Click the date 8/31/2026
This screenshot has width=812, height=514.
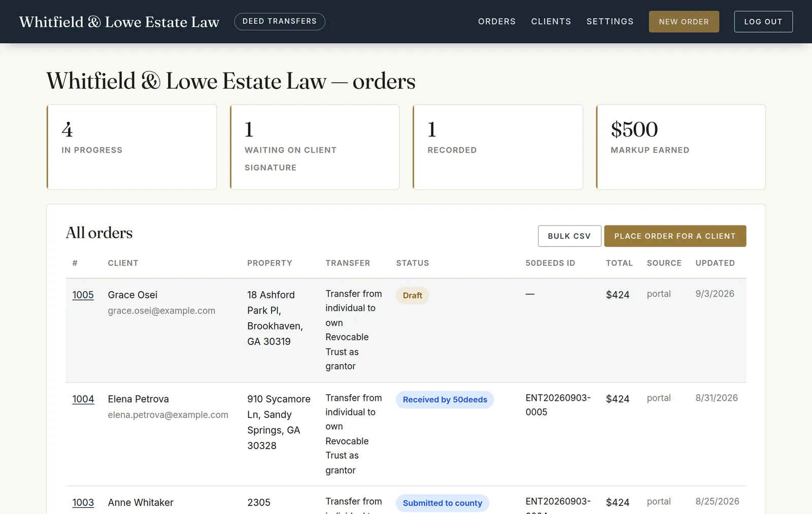[x=717, y=398]
